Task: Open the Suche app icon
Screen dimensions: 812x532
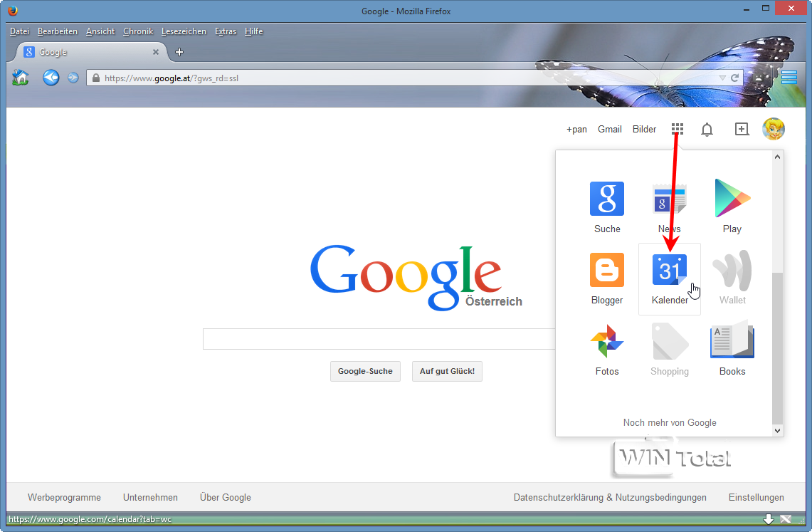Action: point(607,199)
